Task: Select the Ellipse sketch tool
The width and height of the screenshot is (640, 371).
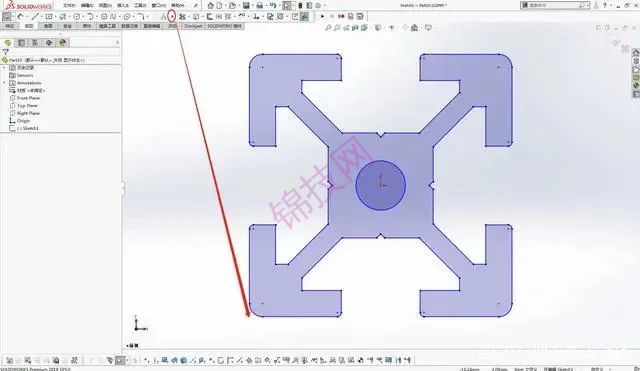Action: pyautogui.click(x=127, y=16)
